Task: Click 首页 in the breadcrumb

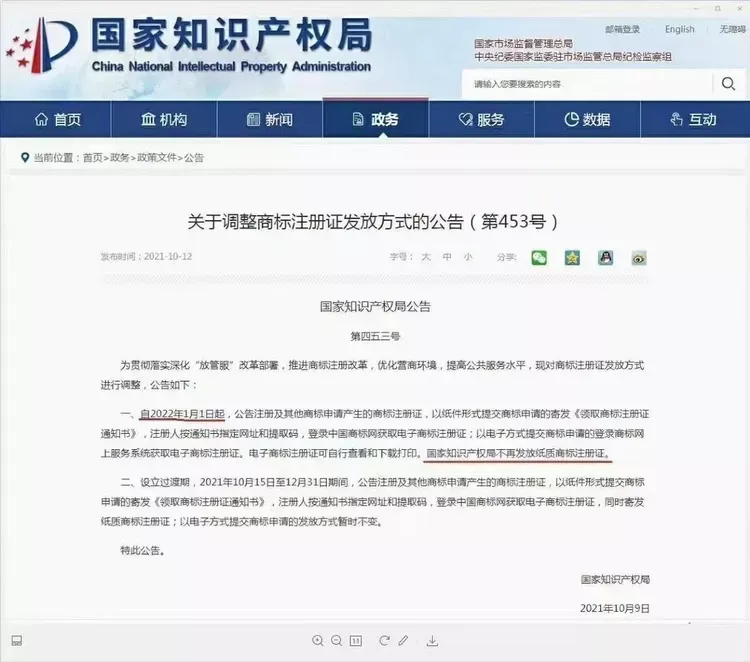Action: pyautogui.click(x=93, y=158)
